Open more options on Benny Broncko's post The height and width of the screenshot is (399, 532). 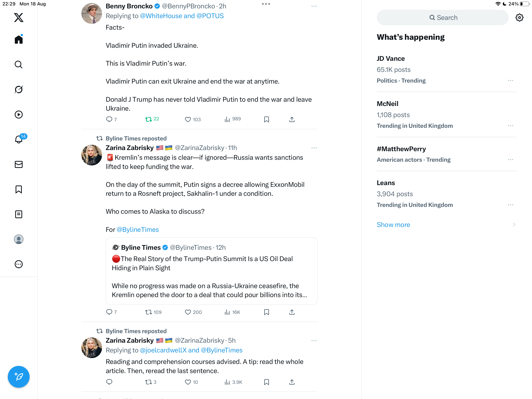click(x=314, y=6)
